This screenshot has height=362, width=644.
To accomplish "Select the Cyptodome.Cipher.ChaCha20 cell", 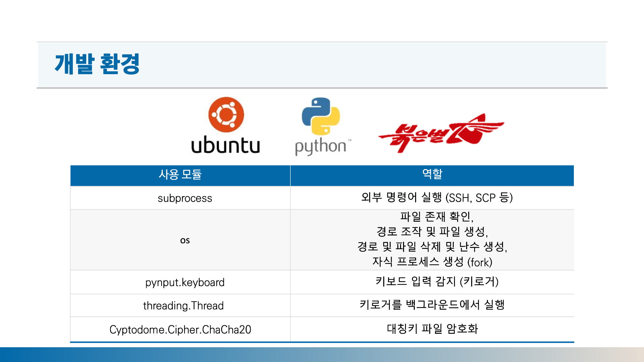I will point(180,329).
